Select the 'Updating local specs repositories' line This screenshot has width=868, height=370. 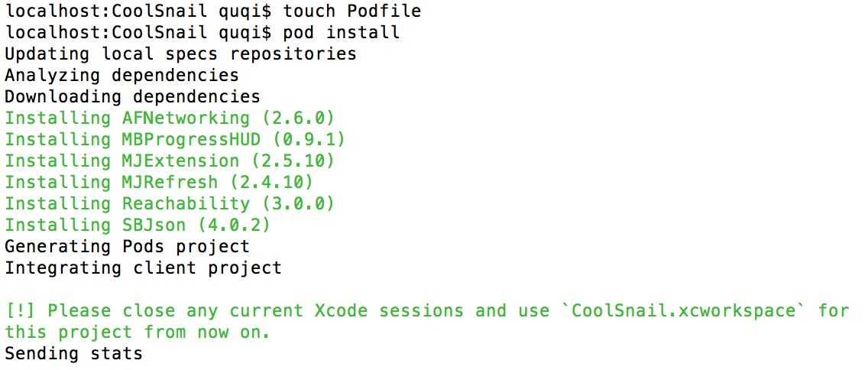(x=180, y=54)
